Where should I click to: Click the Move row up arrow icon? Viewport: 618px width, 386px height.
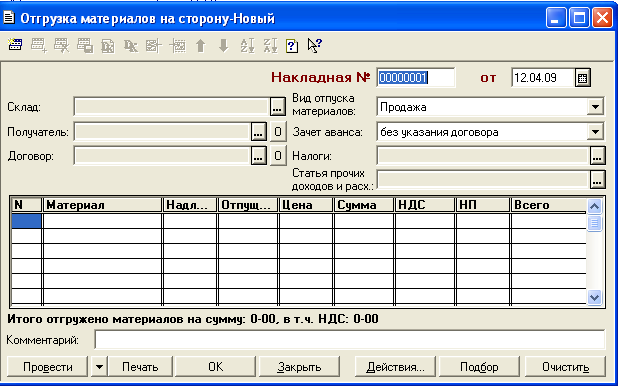pyautogui.click(x=201, y=45)
